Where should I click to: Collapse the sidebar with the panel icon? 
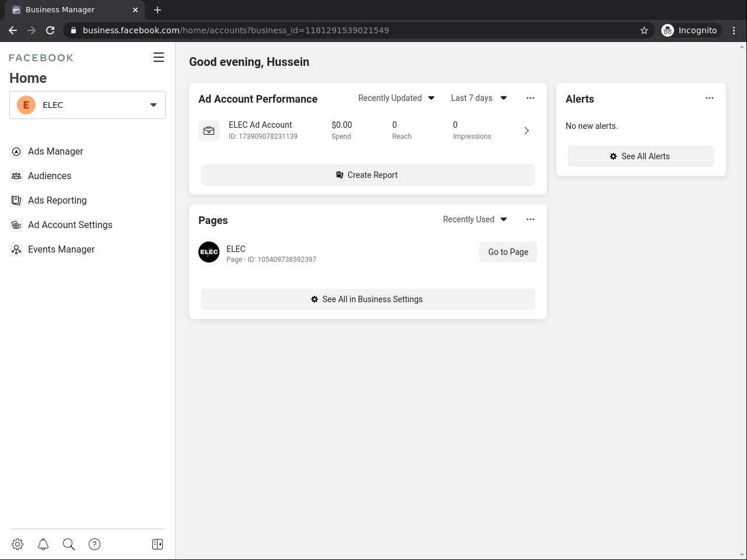(158, 544)
